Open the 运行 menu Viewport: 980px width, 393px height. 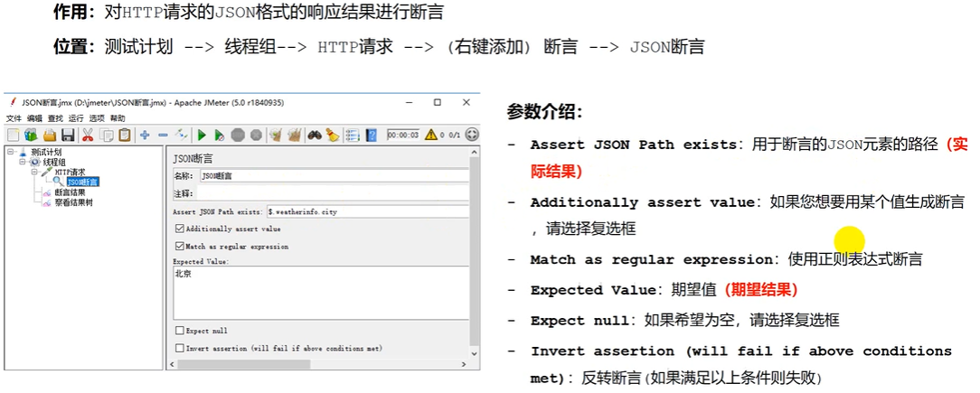(x=76, y=118)
